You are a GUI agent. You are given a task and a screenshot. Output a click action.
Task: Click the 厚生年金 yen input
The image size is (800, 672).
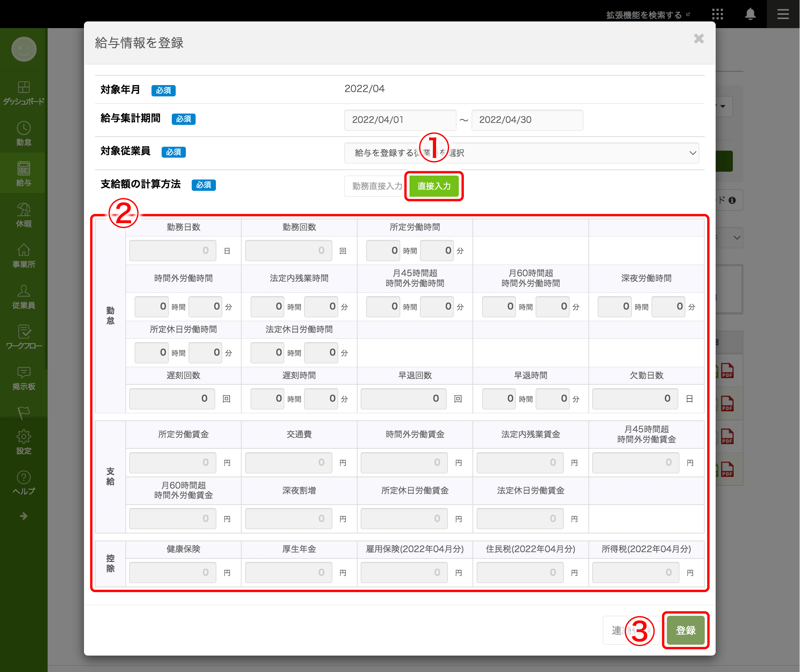(x=289, y=572)
